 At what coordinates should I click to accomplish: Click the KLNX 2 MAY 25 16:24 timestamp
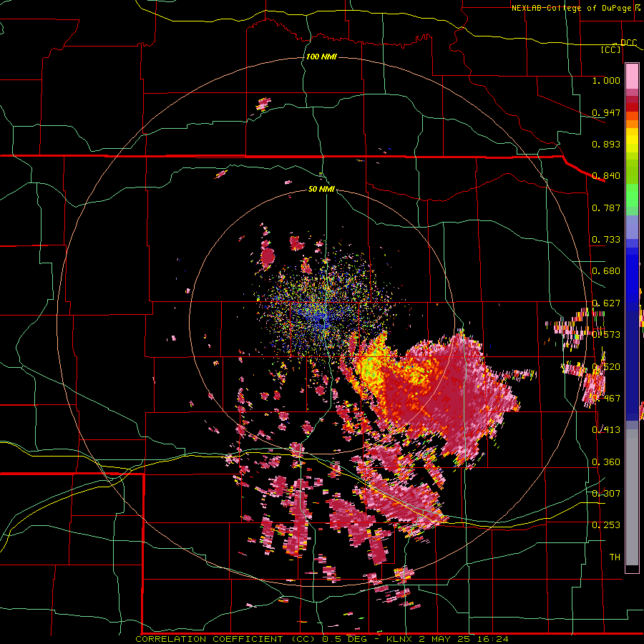point(447,639)
